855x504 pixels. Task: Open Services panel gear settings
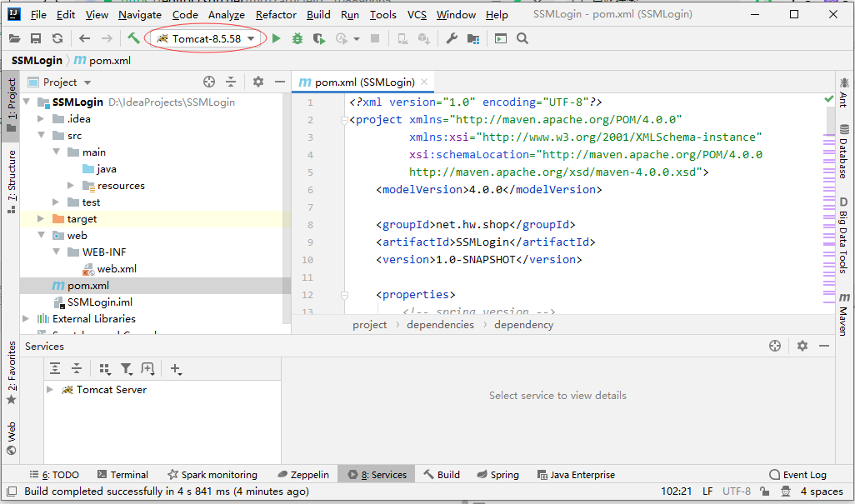pos(802,346)
